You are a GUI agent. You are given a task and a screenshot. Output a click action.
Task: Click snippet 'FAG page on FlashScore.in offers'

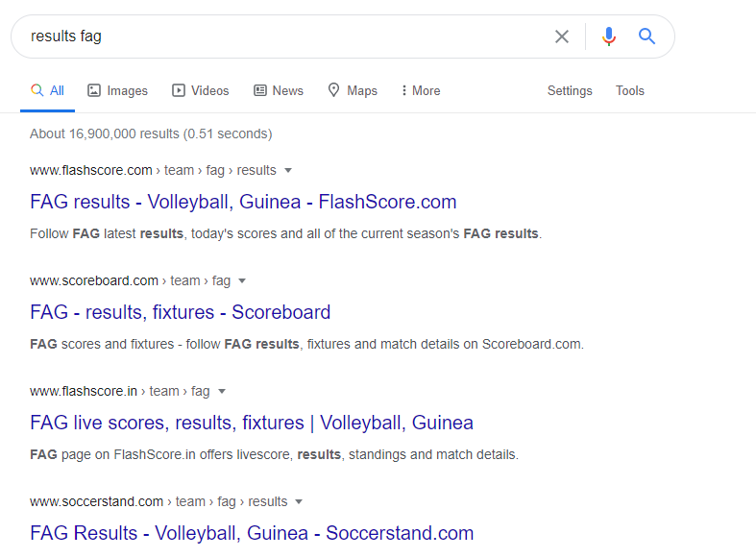(x=274, y=454)
